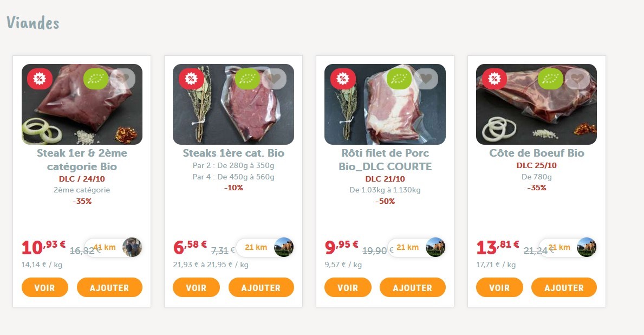Click the red percent badge on Côte de Boeuf
Screen dimensions: 644x335
495,79
